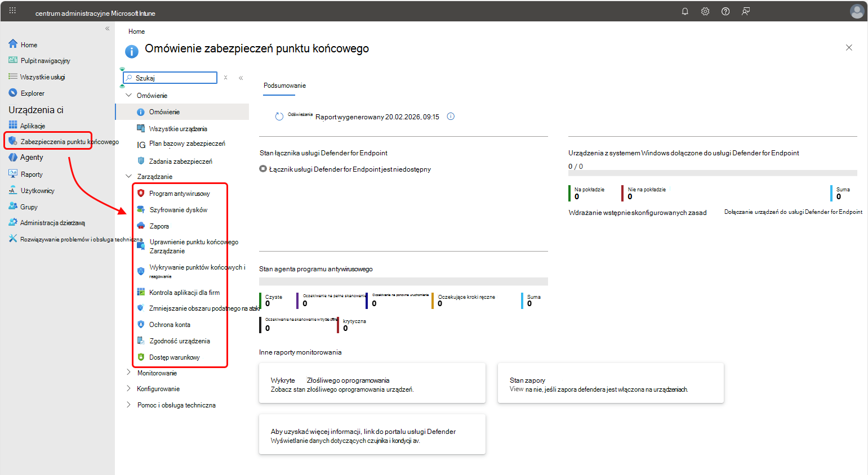This screenshot has height=475, width=868.
Task: Open Zmniejszanie obszaru podatnego na ataki
Action: pyautogui.click(x=204, y=308)
